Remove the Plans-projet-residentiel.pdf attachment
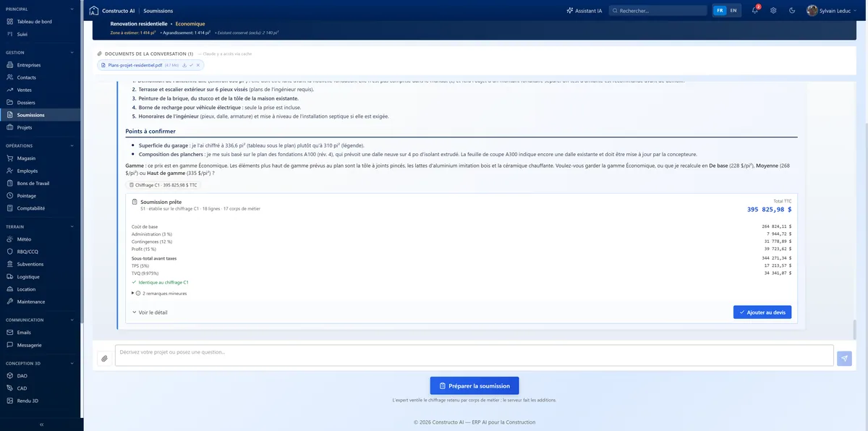This screenshot has height=431, width=868. [x=198, y=65]
